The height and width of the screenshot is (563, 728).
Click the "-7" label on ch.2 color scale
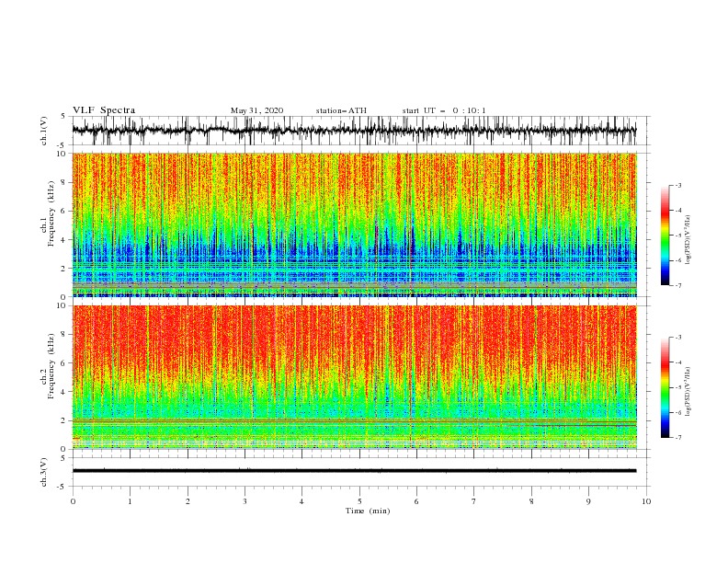pyautogui.click(x=677, y=438)
